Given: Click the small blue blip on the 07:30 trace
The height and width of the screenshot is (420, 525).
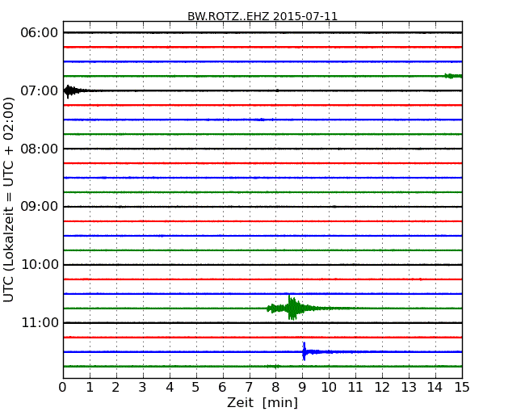Looking at the screenshot, I should (261, 120).
